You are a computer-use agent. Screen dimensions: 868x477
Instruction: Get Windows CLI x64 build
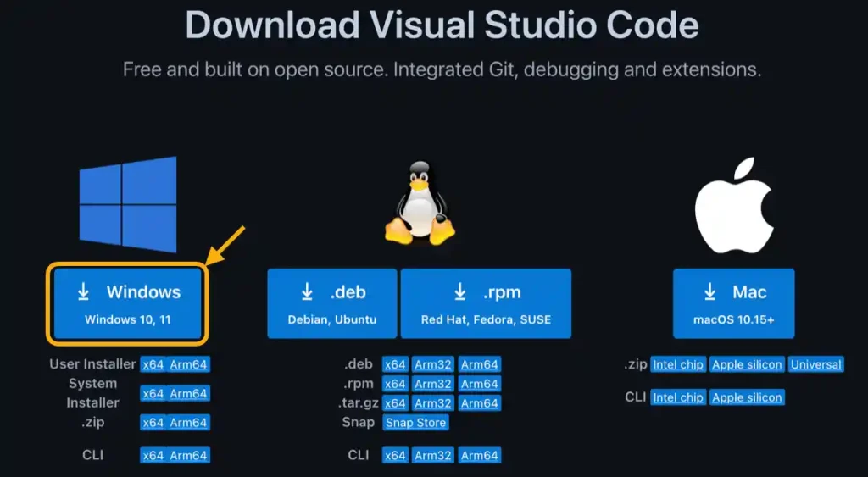click(153, 456)
